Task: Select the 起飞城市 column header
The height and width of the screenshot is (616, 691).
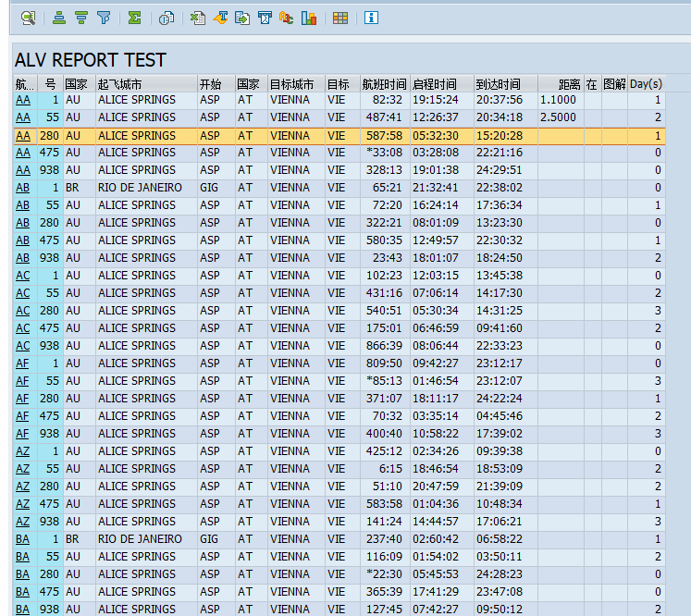Action: pos(146,84)
